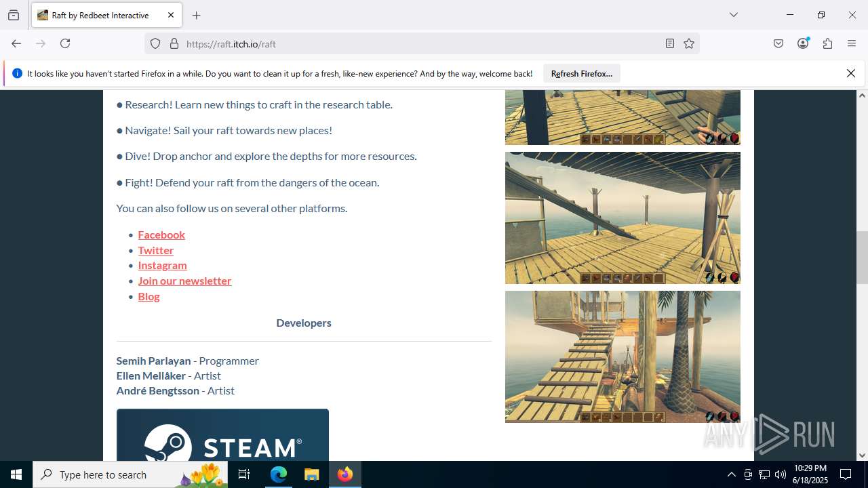Open the Twitter link
The width and height of the screenshot is (868, 488).
[156, 250]
